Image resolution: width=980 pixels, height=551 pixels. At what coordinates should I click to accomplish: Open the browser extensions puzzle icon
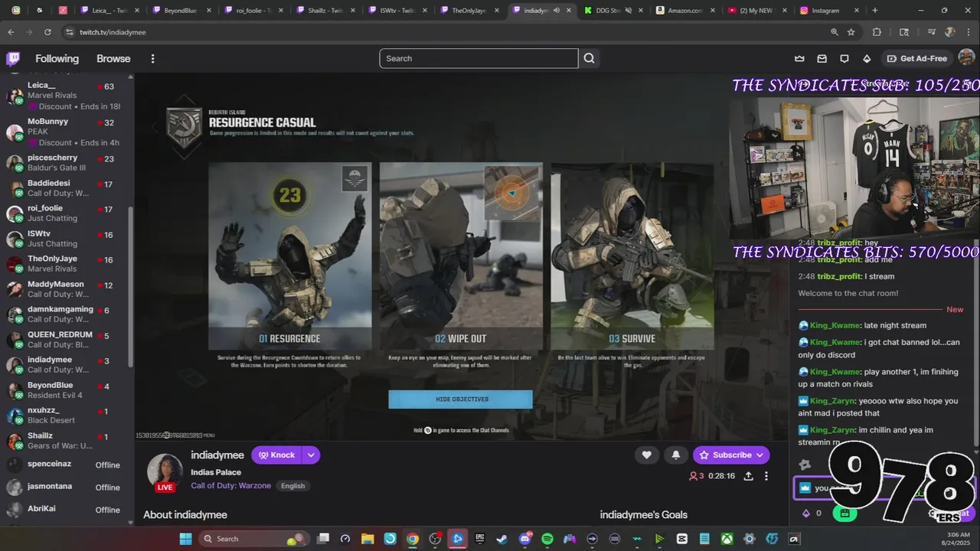click(877, 32)
